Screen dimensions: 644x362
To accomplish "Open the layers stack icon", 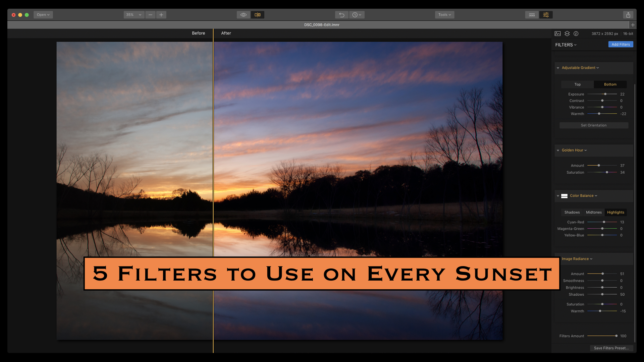I will pyautogui.click(x=567, y=34).
